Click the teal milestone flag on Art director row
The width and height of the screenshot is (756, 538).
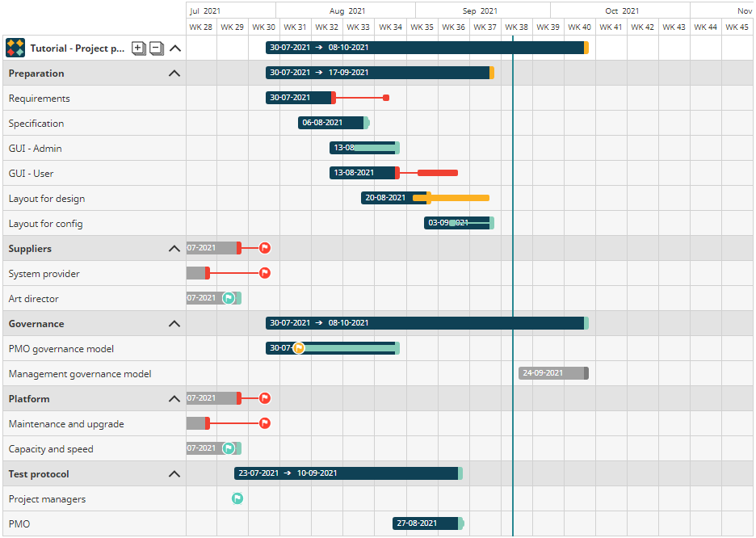click(229, 298)
